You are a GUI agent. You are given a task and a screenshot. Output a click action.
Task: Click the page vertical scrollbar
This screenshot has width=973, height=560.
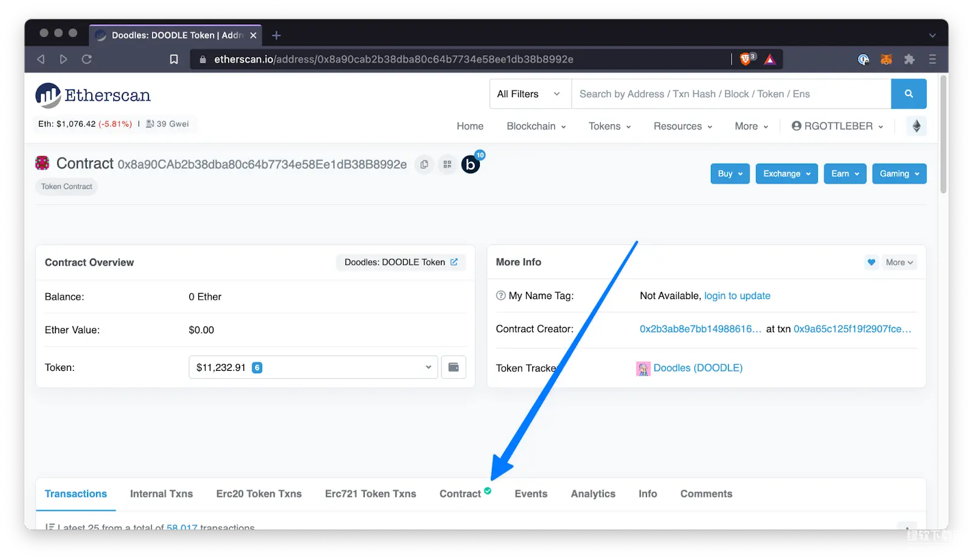[x=943, y=134]
